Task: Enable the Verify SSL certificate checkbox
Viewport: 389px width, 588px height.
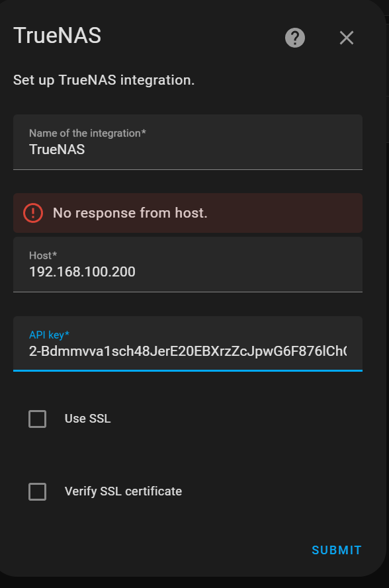Action: [38, 491]
